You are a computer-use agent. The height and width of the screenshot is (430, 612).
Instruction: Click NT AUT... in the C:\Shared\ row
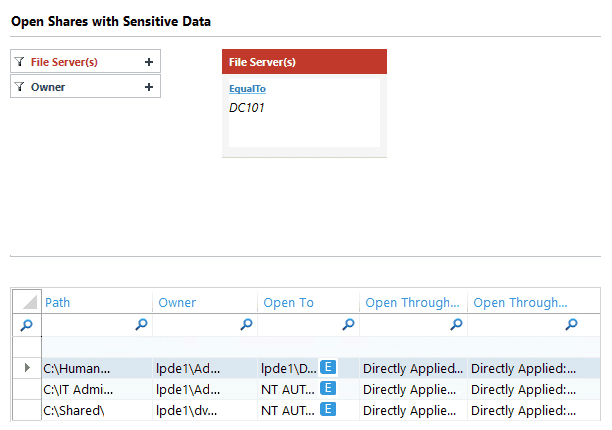288,410
